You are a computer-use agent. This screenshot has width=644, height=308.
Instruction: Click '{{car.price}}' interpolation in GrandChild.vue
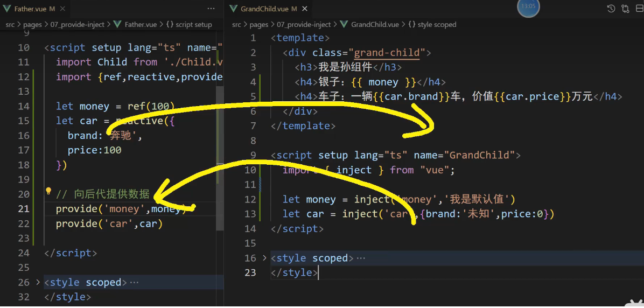pos(533,97)
